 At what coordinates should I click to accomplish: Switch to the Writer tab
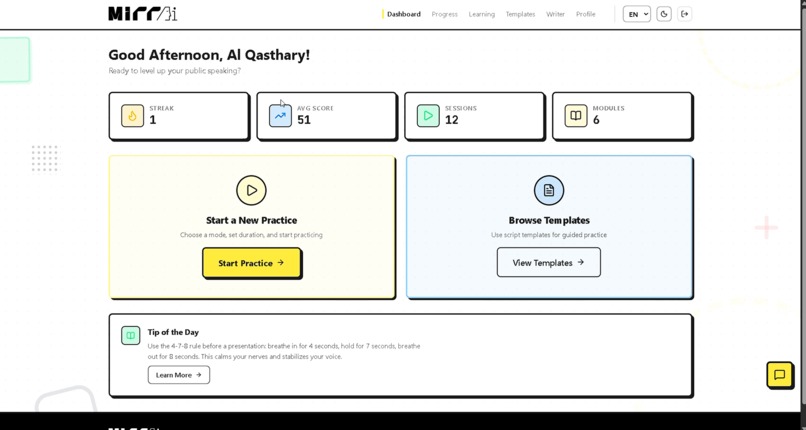click(x=555, y=14)
